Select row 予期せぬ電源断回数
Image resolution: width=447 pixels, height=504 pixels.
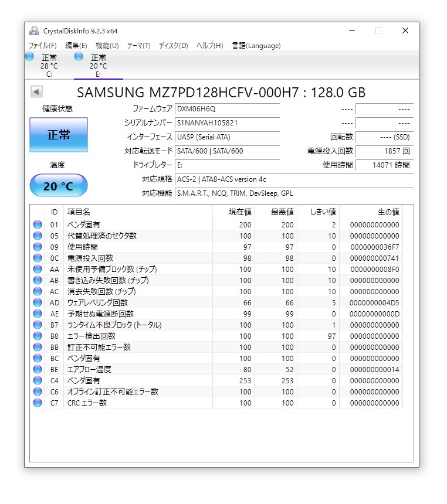216,314
